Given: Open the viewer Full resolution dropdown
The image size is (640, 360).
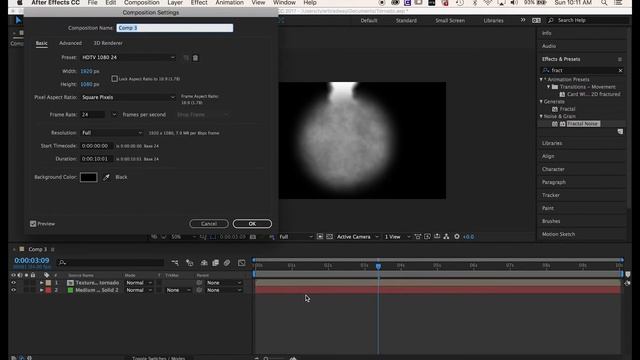Looking at the screenshot, I should coord(296,237).
